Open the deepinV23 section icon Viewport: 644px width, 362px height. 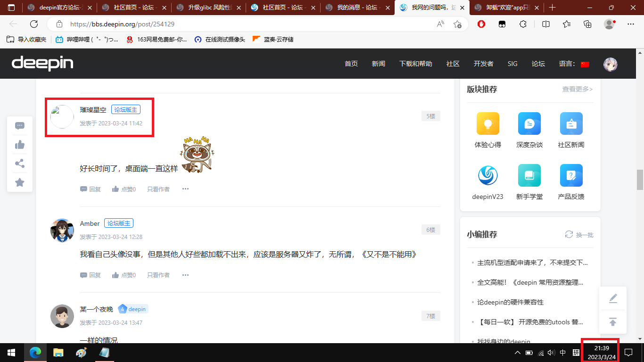click(x=487, y=175)
